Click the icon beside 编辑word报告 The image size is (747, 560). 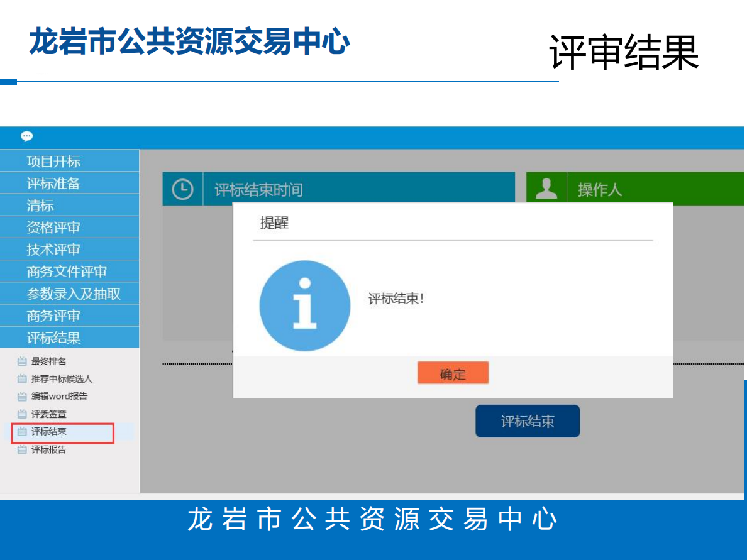click(x=22, y=396)
